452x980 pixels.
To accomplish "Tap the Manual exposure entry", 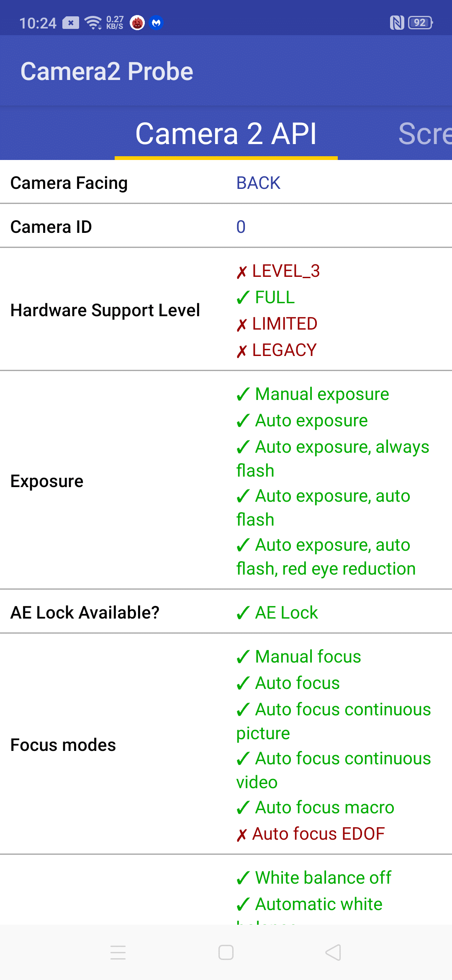I will coord(313,394).
